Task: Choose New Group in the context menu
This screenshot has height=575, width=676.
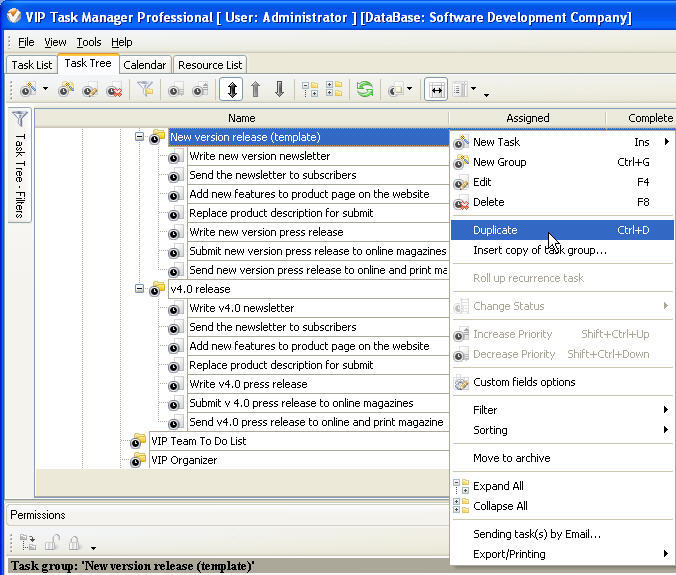Action: 562,162
